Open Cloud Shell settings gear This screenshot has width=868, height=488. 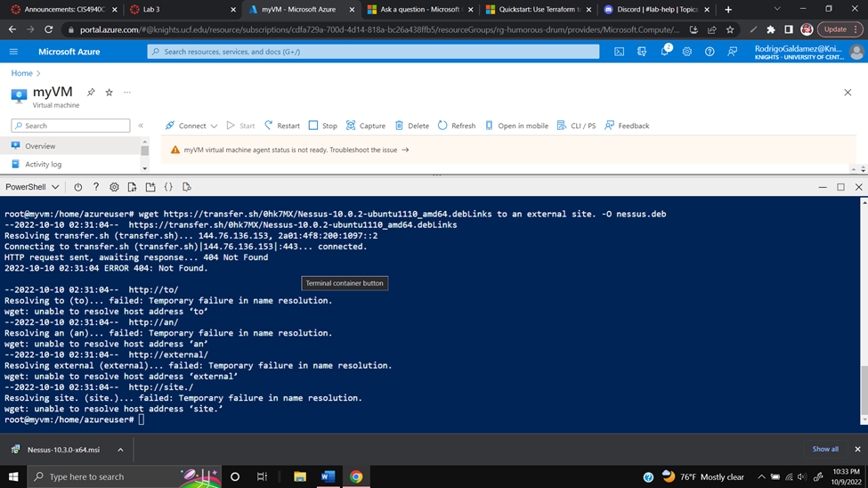coord(114,187)
